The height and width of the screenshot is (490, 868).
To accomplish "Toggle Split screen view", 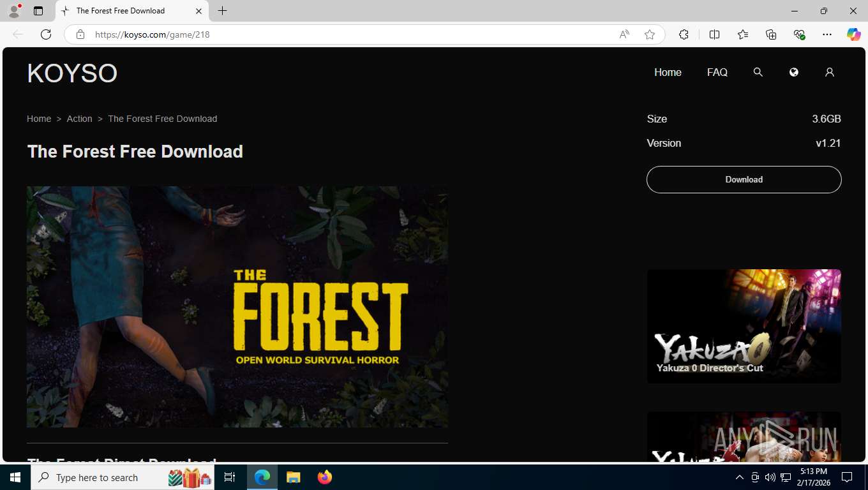I will tap(714, 34).
